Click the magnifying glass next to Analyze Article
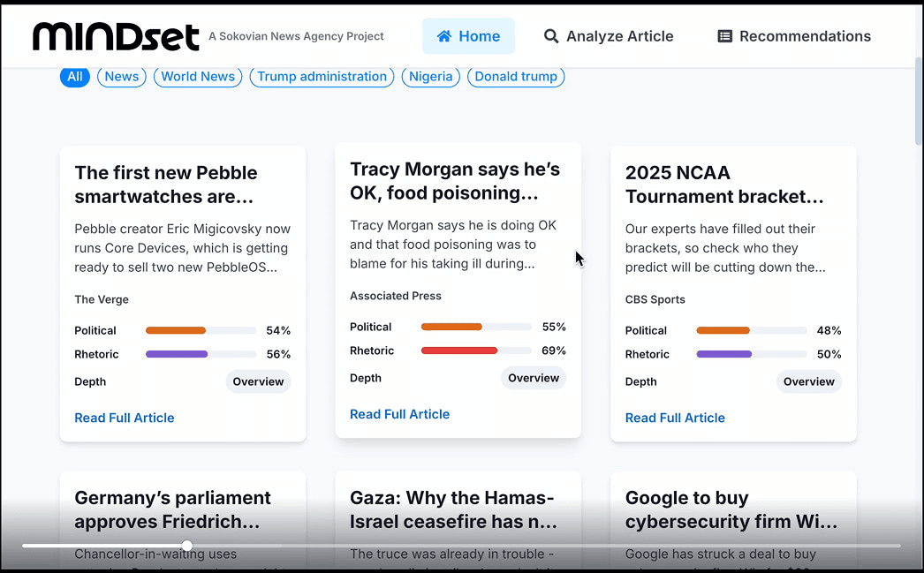 pyautogui.click(x=550, y=36)
